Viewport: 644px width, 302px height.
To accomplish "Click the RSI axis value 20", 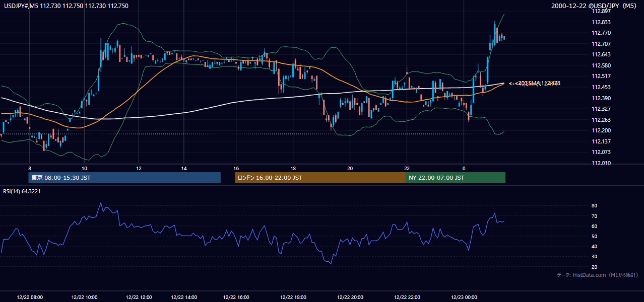I will click(x=594, y=267).
